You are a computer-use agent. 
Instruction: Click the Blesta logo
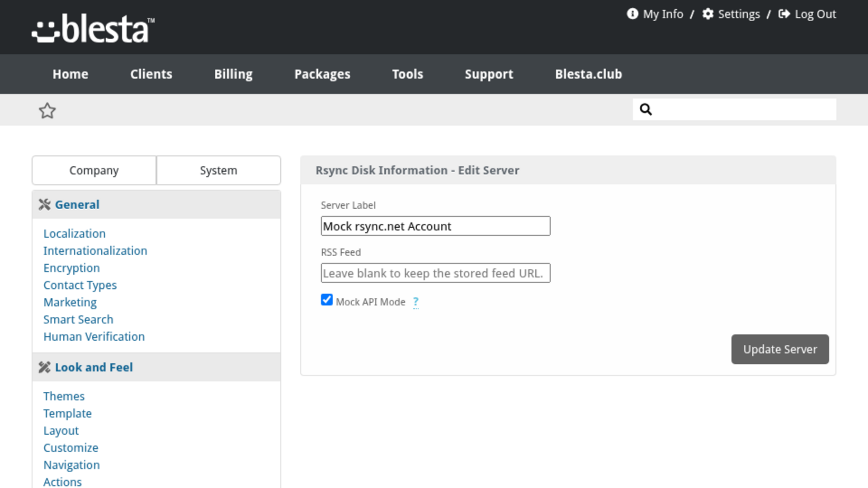click(93, 28)
